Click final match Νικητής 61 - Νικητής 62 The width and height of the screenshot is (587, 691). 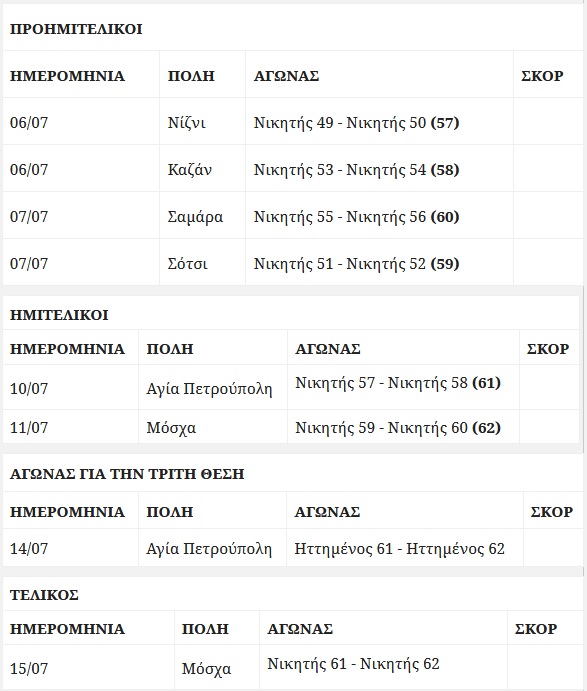(x=353, y=664)
